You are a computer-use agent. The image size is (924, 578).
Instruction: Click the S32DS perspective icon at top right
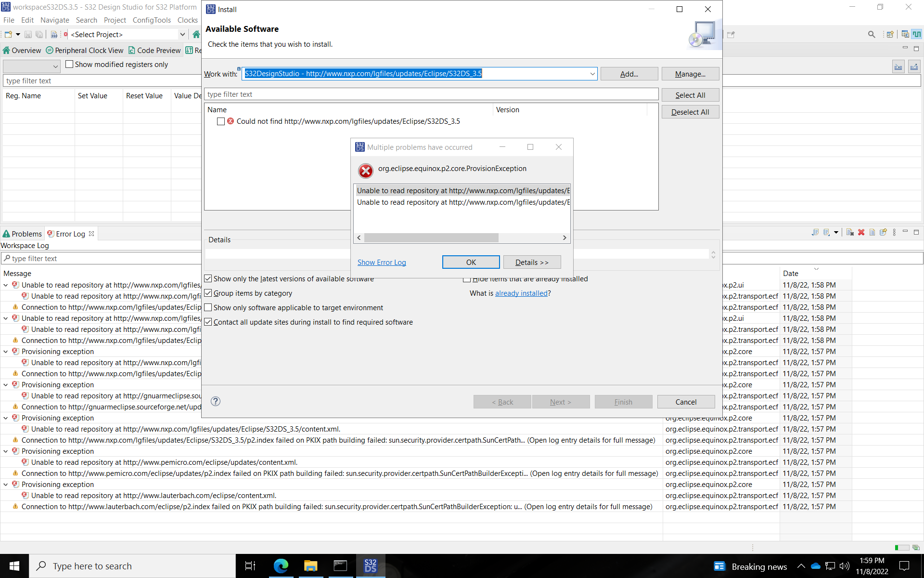coord(916,34)
